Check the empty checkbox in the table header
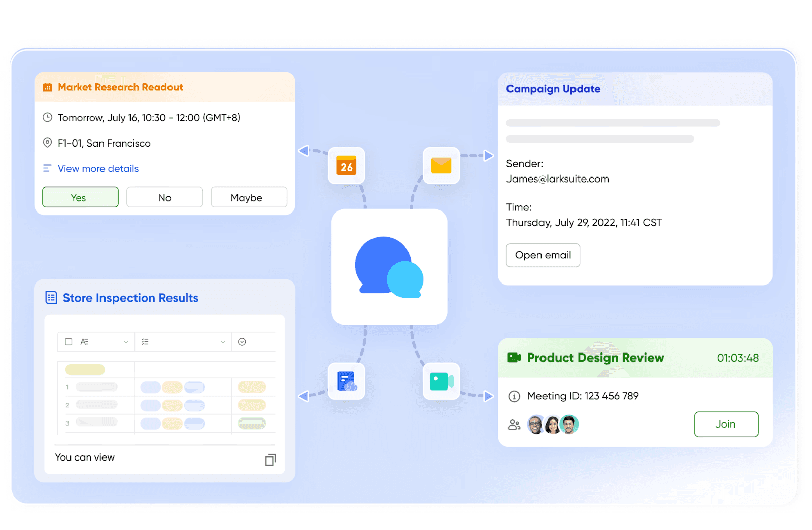 [x=69, y=341]
